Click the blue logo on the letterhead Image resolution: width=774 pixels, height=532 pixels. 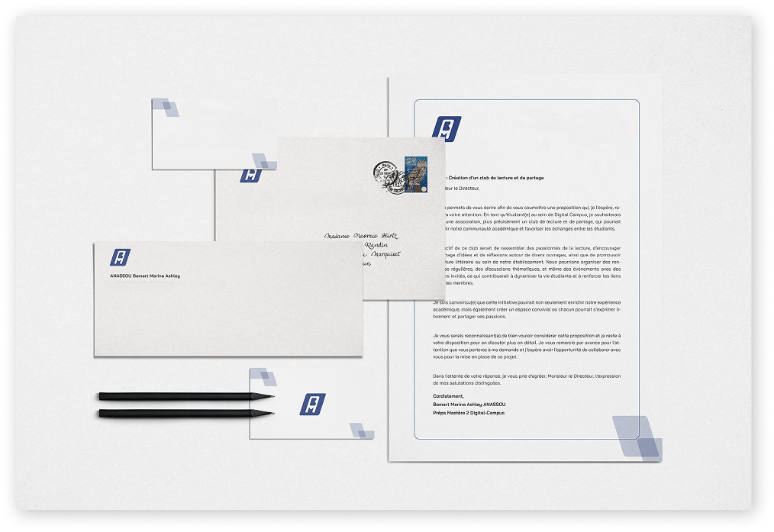click(447, 129)
